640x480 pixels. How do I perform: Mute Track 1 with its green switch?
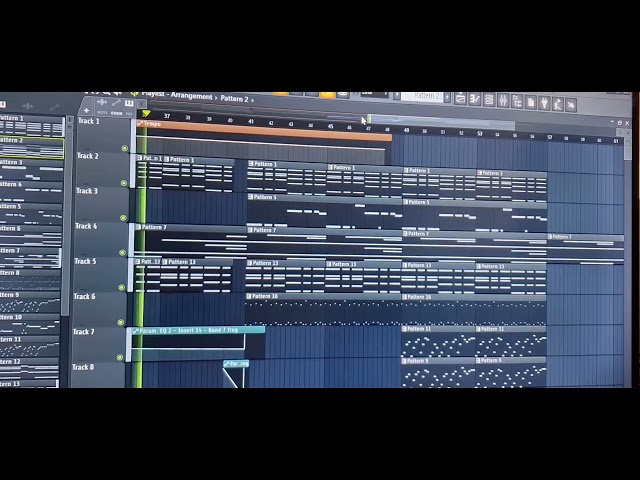(124, 148)
